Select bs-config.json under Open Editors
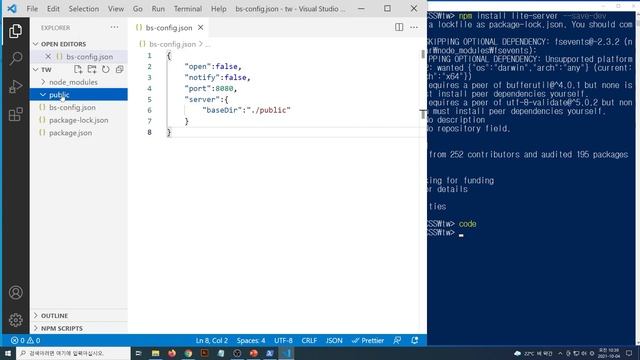The image size is (640, 360). point(89,56)
